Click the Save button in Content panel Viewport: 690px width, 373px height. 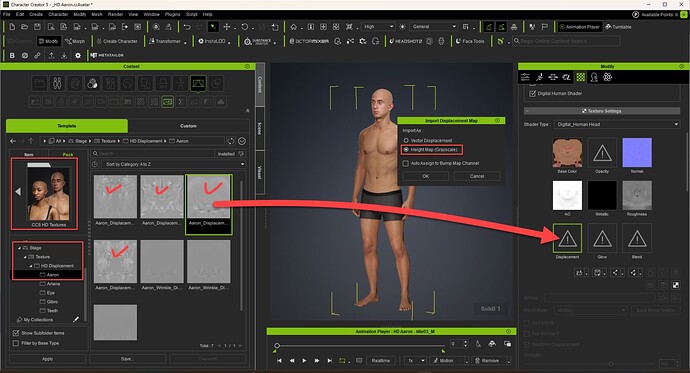point(127,359)
